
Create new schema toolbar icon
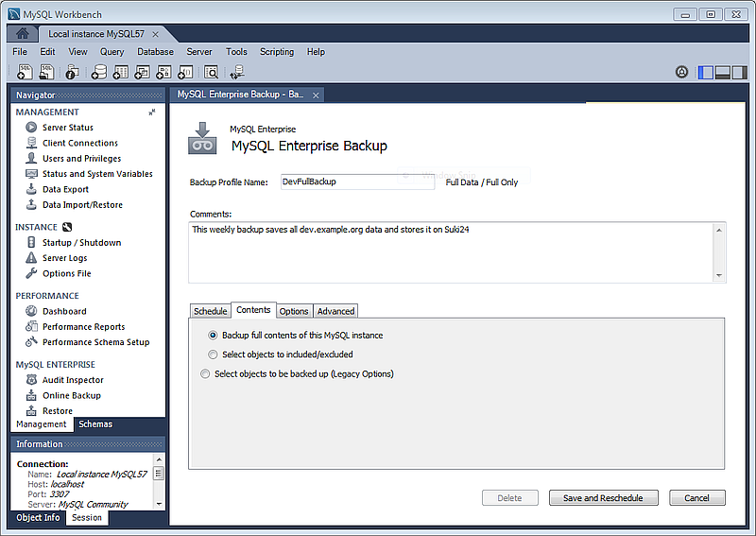(x=99, y=72)
